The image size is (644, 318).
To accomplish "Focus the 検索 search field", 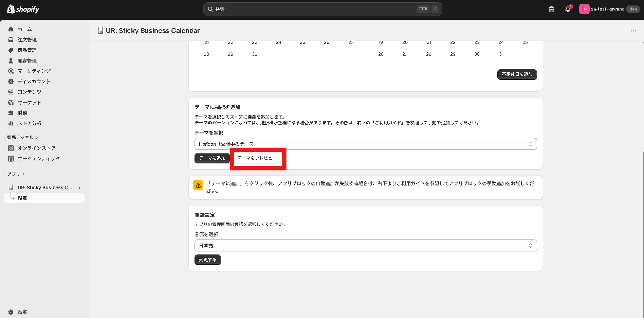I will click(x=323, y=9).
